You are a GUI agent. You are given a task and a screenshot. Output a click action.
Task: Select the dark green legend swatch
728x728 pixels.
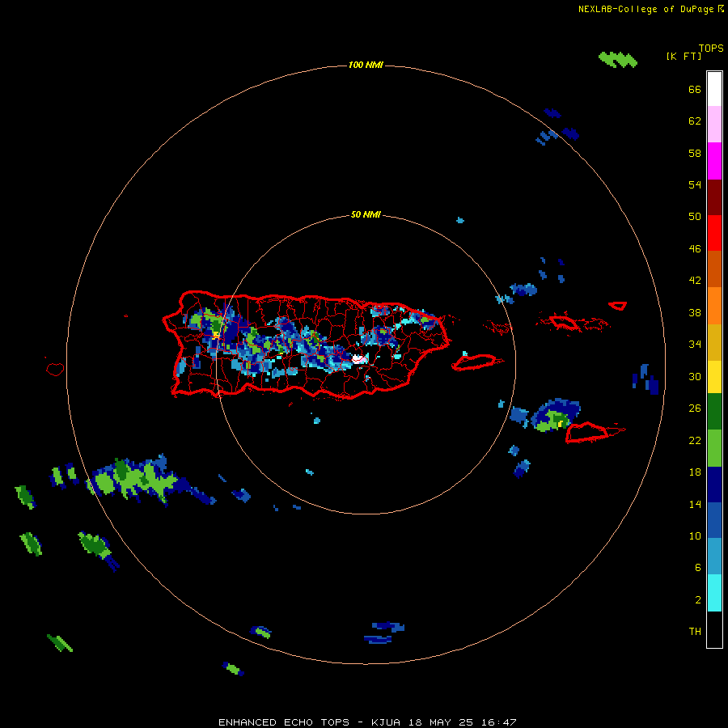pos(714,412)
